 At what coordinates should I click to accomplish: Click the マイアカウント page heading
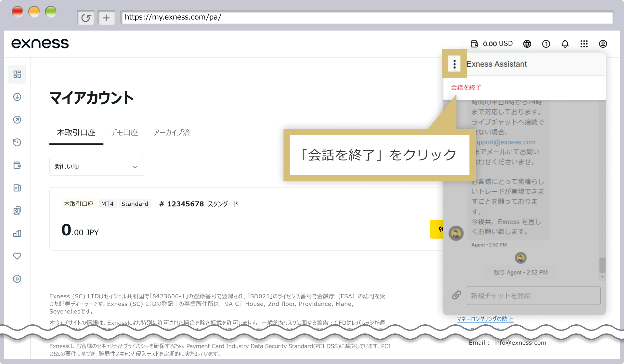point(91,98)
